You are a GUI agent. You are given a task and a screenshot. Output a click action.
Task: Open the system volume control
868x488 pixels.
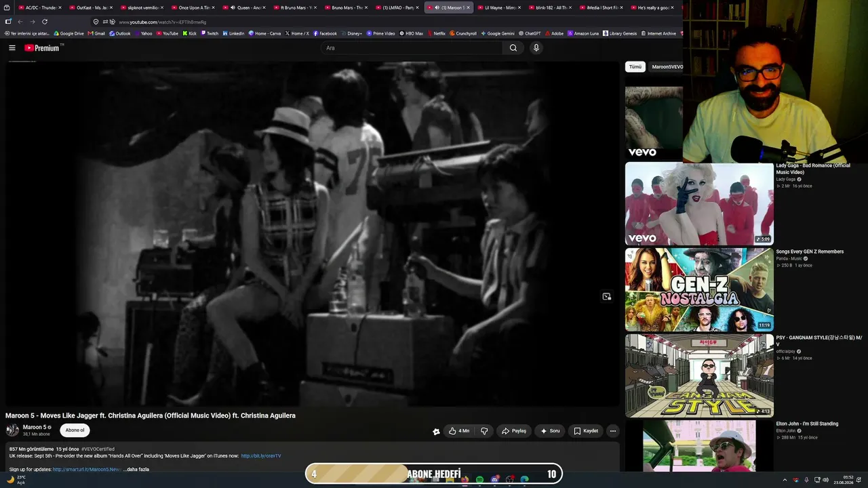825,480
